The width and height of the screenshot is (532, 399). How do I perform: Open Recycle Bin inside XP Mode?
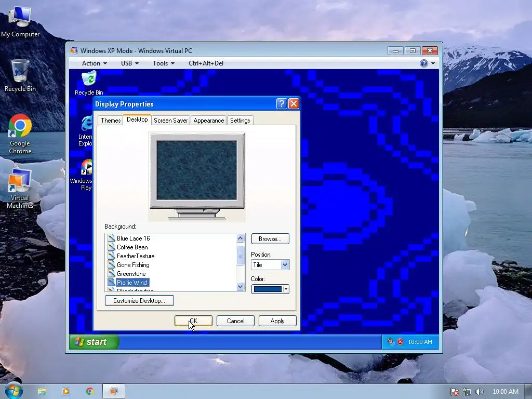pyautogui.click(x=89, y=83)
